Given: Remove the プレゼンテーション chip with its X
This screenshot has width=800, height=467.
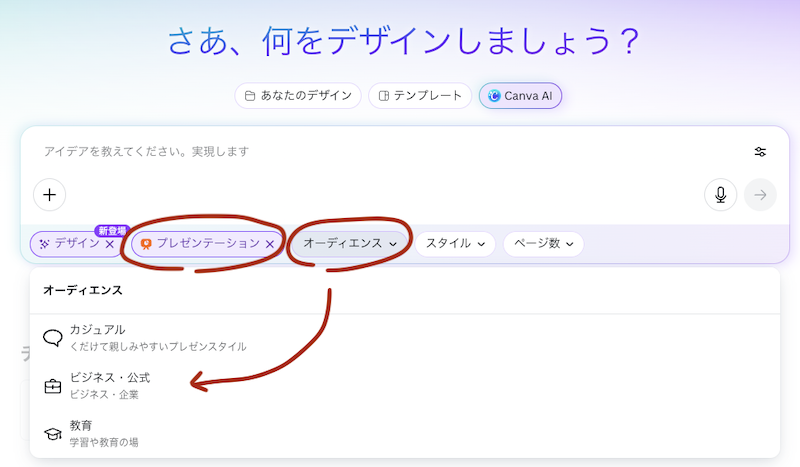Looking at the screenshot, I should [269, 244].
